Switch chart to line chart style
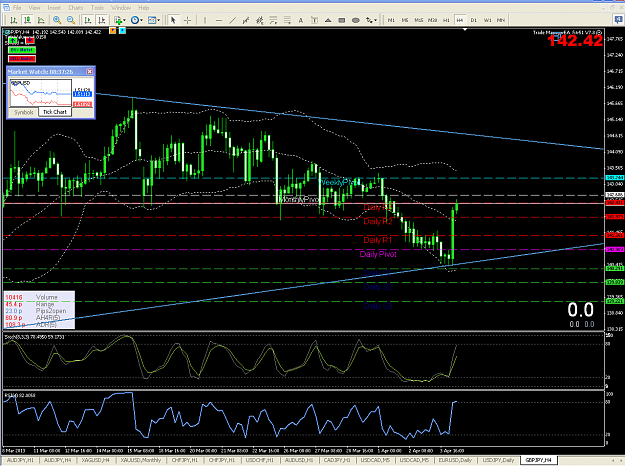 tap(41, 20)
